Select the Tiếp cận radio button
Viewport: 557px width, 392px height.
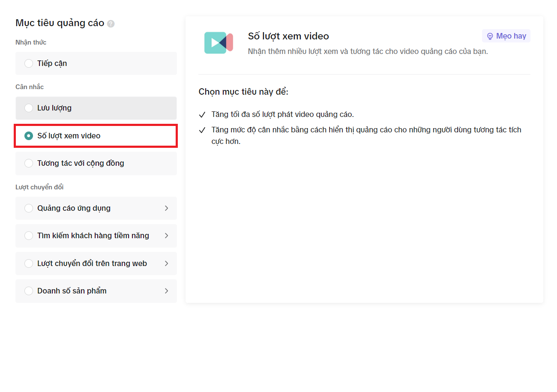[x=29, y=63]
